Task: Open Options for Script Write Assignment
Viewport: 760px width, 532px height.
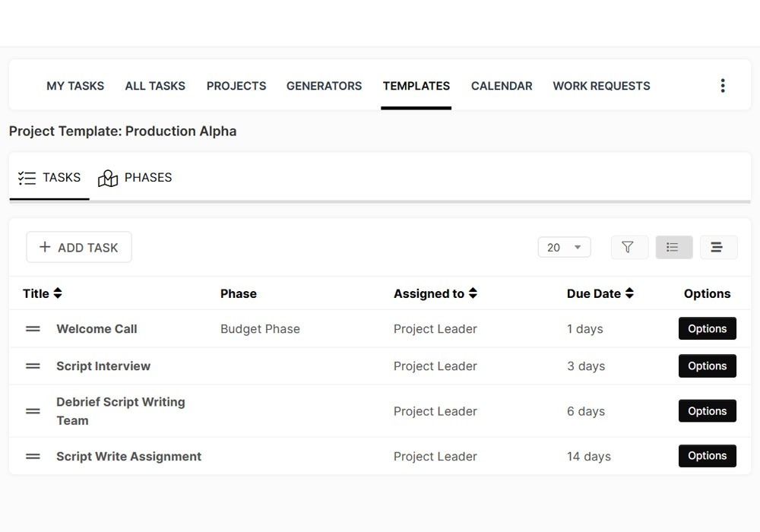Action: [x=707, y=456]
